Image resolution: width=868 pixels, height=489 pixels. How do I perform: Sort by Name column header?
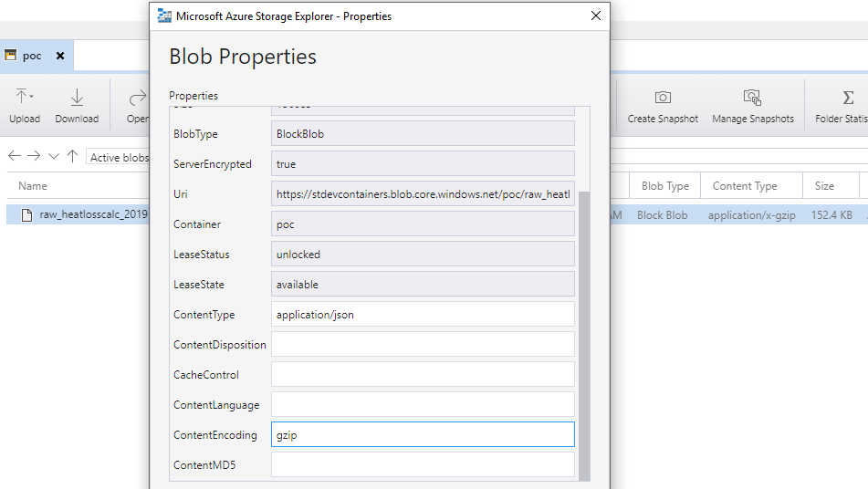click(33, 186)
